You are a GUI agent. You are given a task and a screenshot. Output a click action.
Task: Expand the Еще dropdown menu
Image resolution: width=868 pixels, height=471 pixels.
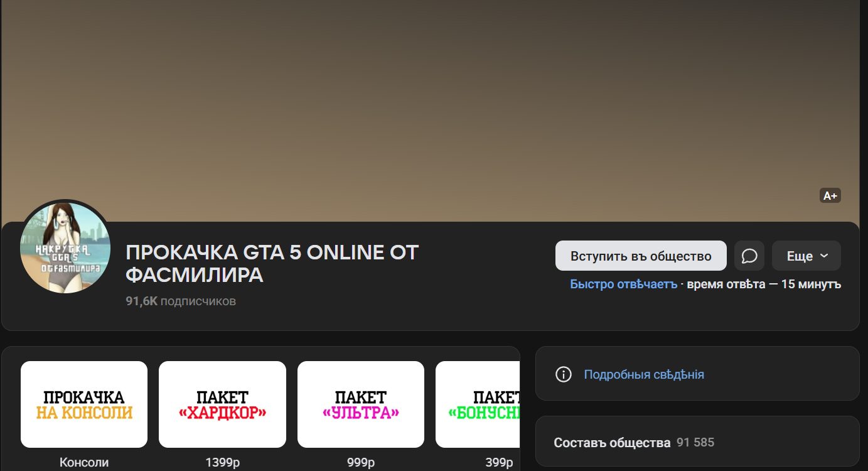[806, 256]
